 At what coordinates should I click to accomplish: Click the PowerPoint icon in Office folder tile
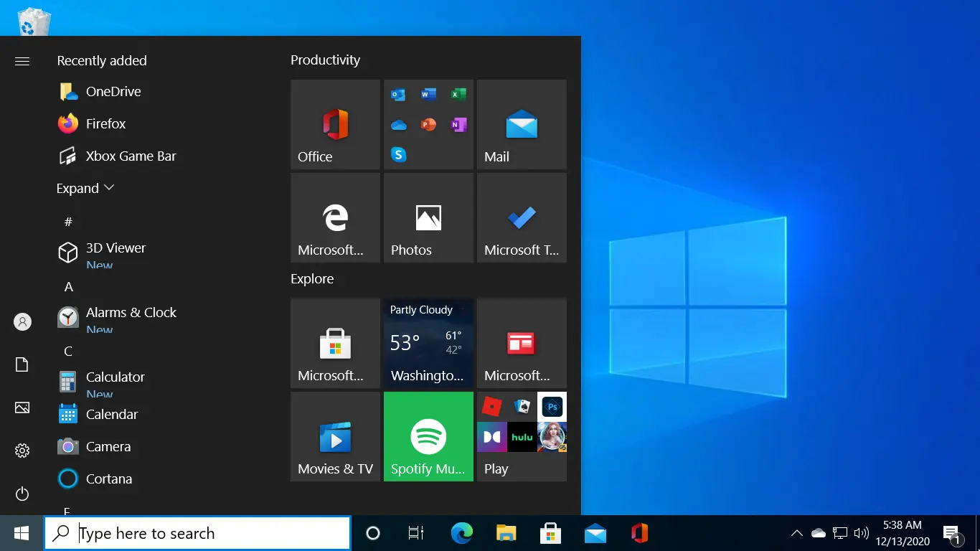[x=428, y=125]
